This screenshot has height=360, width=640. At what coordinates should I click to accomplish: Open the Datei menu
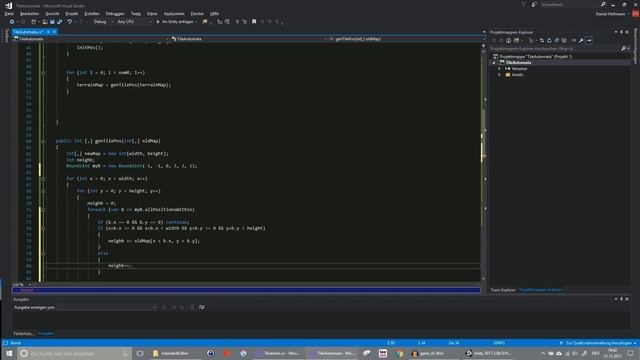point(9,13)
